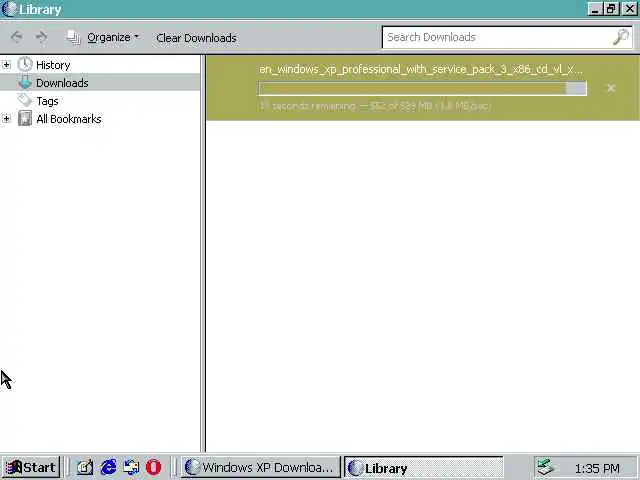Viewport: 640px width, 480px height.
Task: Select the en_windows_xp_professional download file name
Action: click(421, 69)
